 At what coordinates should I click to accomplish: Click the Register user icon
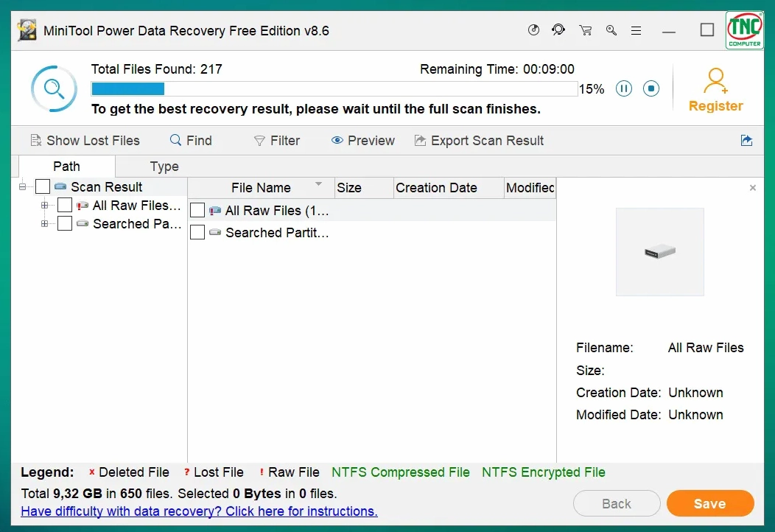(x=715, y=80)
